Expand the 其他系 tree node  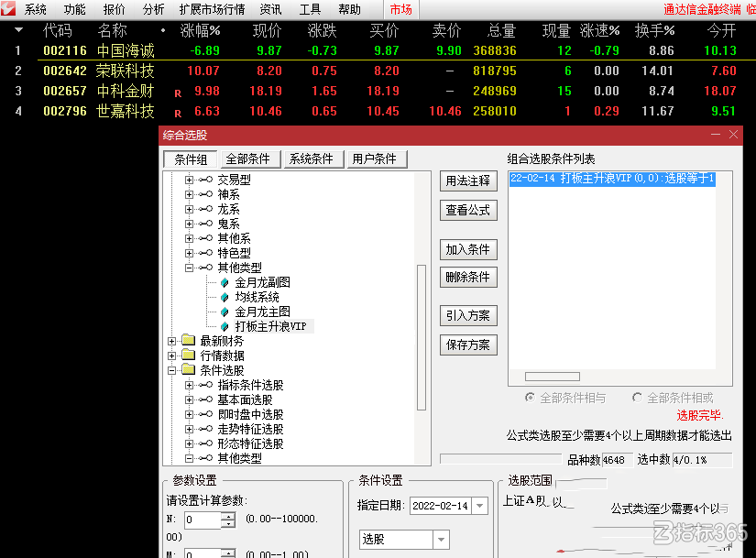(189, 238)
